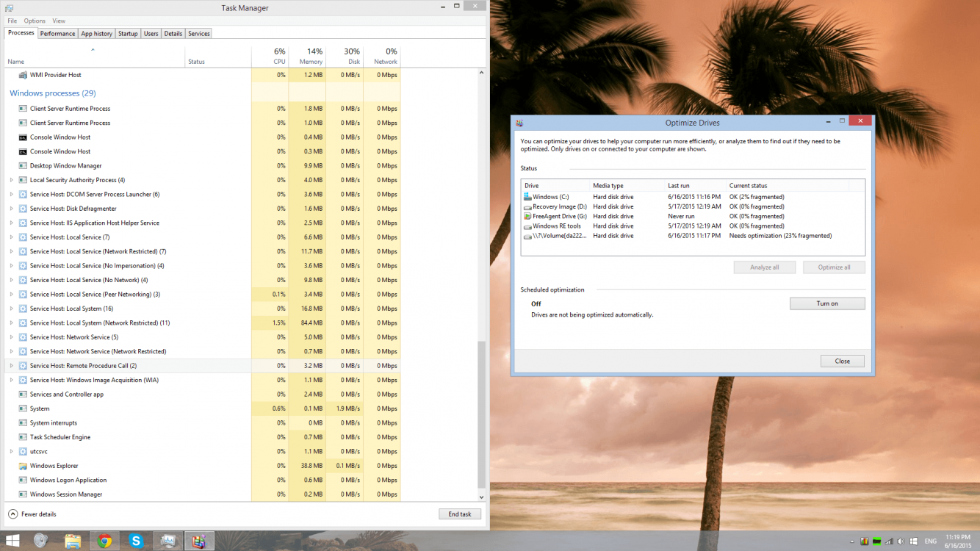This screenshot has height=551, width=980.
Task: Expand Service Host: DCOM Server Process Launcher
Action: 11,195
